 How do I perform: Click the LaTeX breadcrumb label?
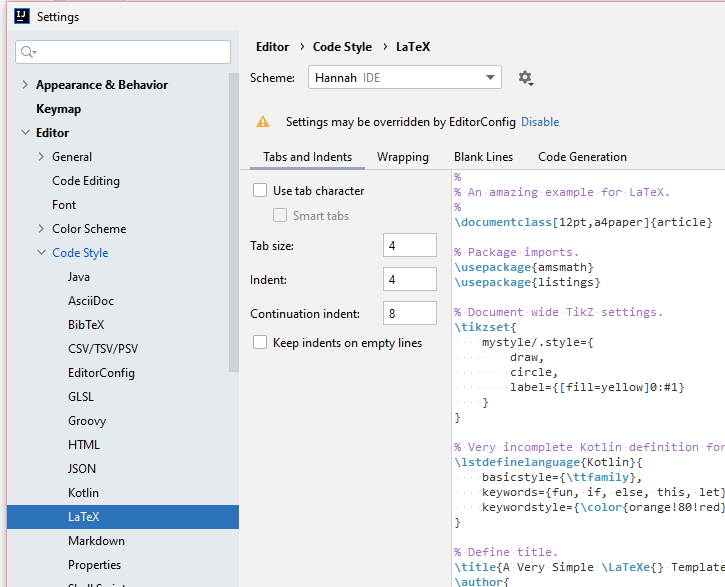413,47
